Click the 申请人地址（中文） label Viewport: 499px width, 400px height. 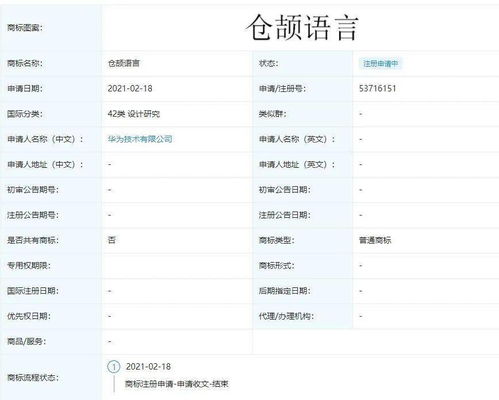pyautogui.click(x=45, y=165)
